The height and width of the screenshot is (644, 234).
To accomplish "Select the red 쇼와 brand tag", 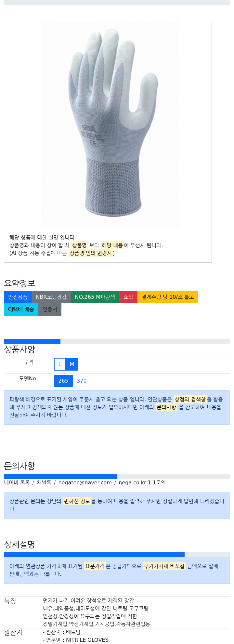I will 128,297.
